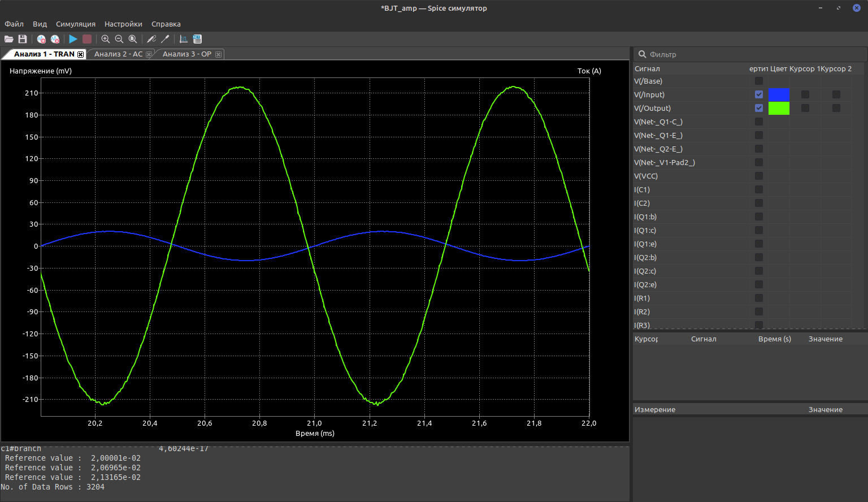Run the simulation with the play button
Viewport: 868px width, 502px height.
[x=73, y=39]
